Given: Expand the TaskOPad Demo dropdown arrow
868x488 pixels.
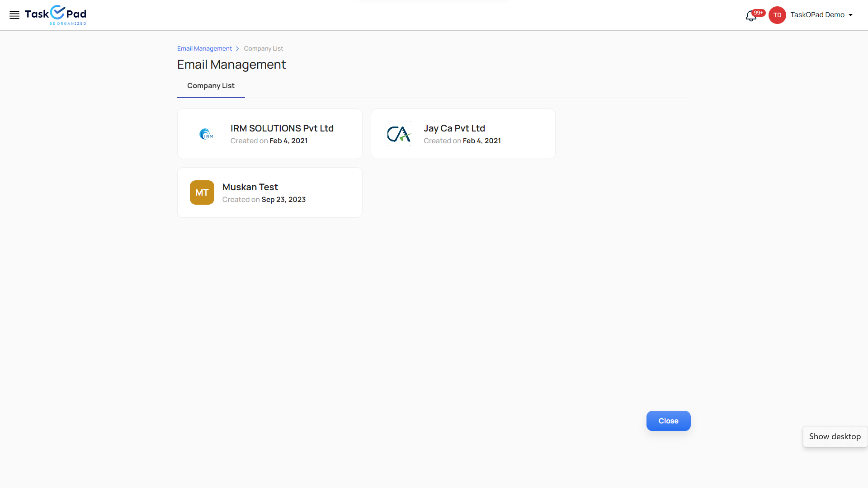Looking at the screenshot, I should click(x=851, y=15).
